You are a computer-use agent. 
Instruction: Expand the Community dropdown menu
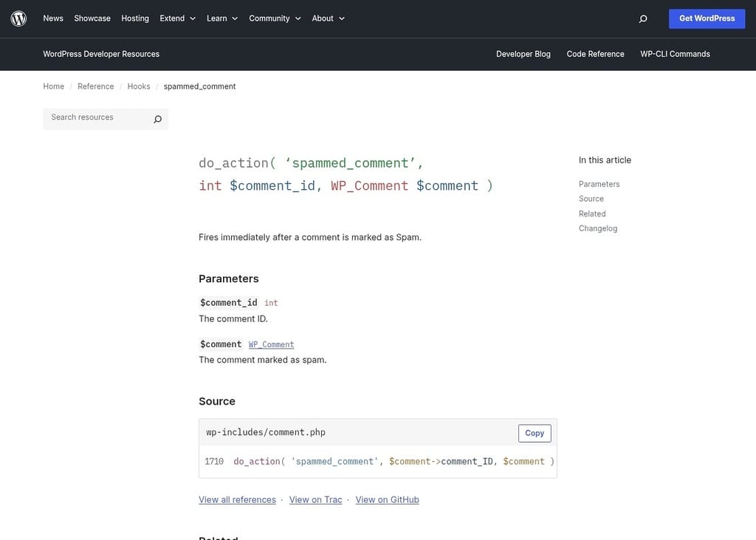coord(275,18)
